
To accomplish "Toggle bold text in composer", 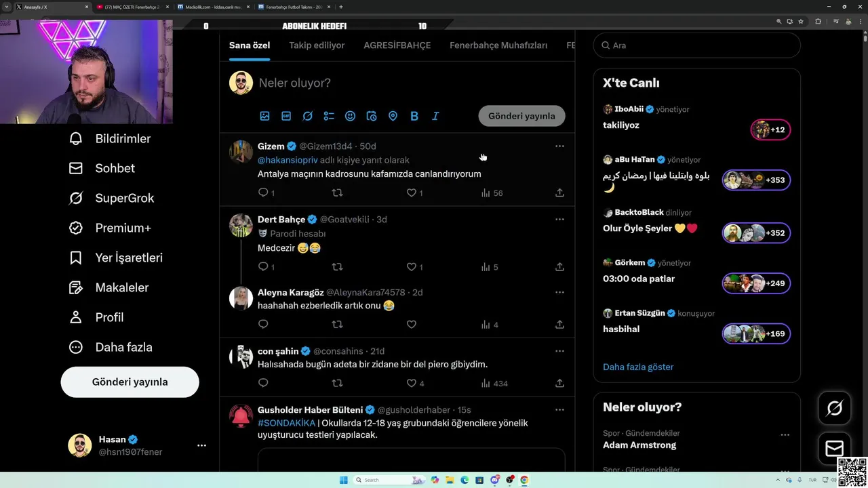I will (x=414, y=116).
